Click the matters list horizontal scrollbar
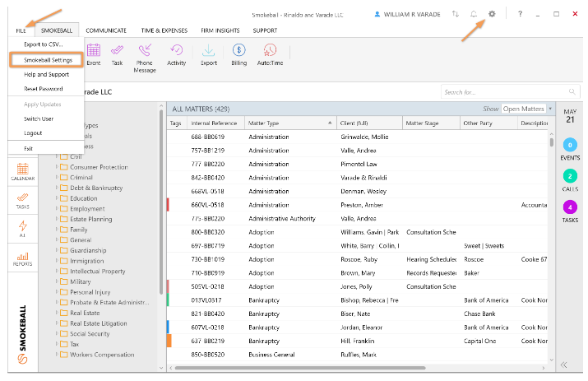The image size is (588, 381). point(300,368)
